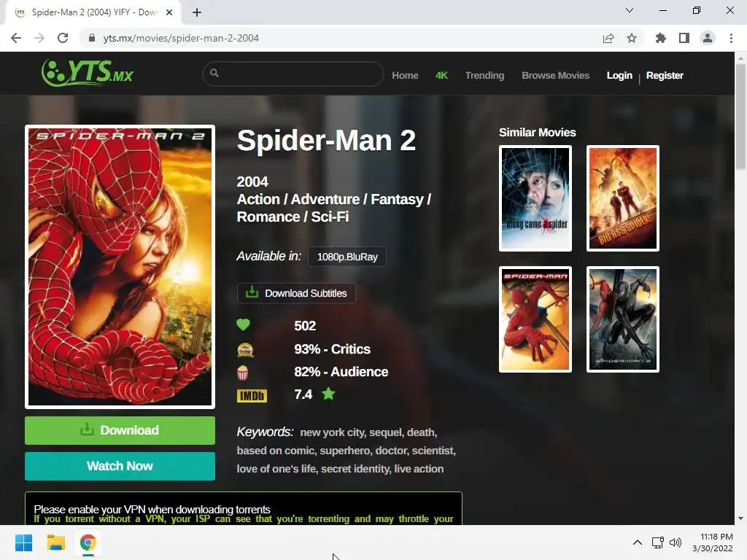Open the Chrome three-dot menu
The height and width of the screenshot is (560, 747).
pos(731,38)
